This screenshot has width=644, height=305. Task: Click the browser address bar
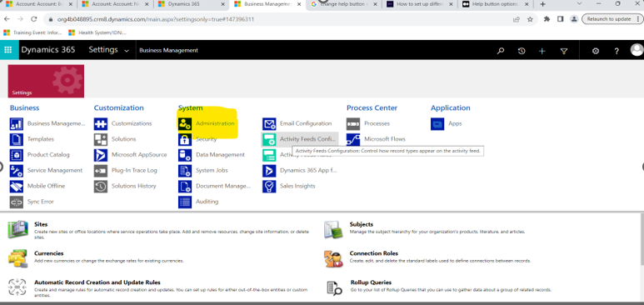(x=278, y=19)
